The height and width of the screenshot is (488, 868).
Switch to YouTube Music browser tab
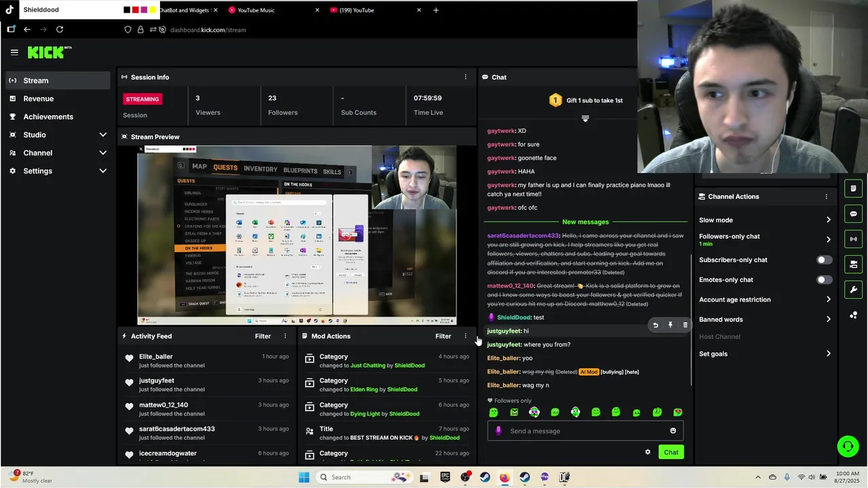(x=274, y=10)
